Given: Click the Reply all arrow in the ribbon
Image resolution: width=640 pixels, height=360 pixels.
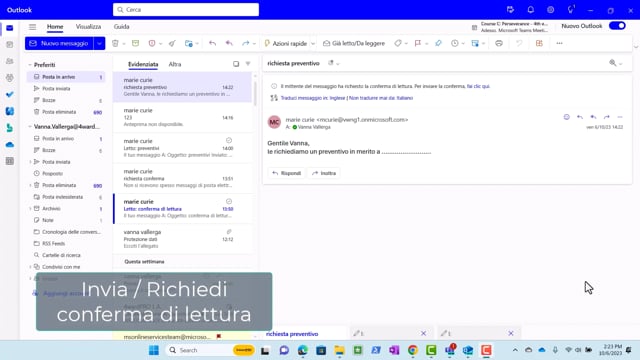Looking at the screenshot, I should click(x=229, y=43).
